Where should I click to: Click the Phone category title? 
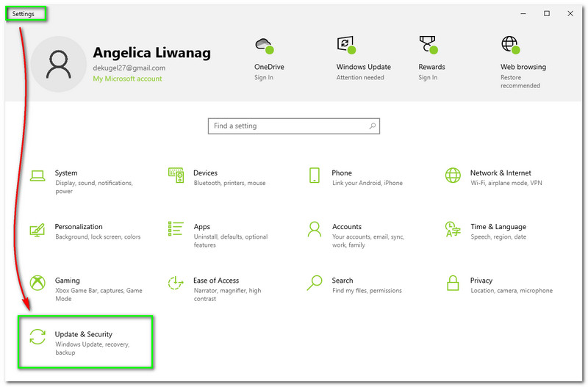pyautogui.click(x=342, y=173)
